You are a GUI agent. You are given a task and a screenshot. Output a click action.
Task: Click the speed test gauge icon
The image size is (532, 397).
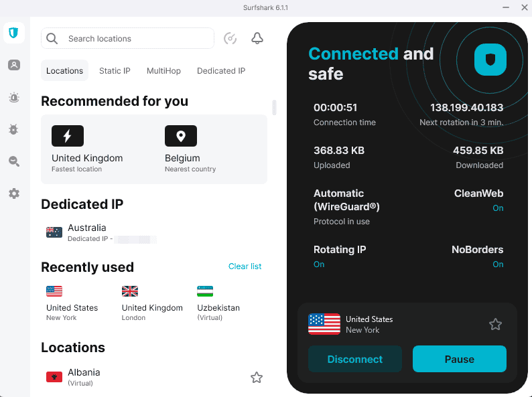tap(230, 39)
